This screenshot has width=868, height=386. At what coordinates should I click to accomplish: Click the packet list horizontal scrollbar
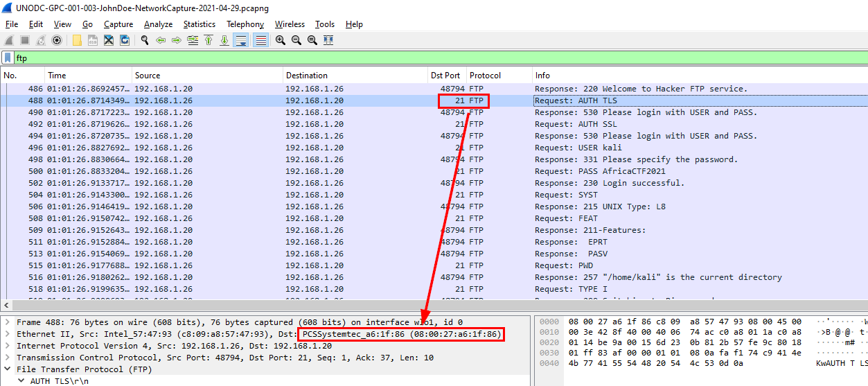[x=416, y=306]
